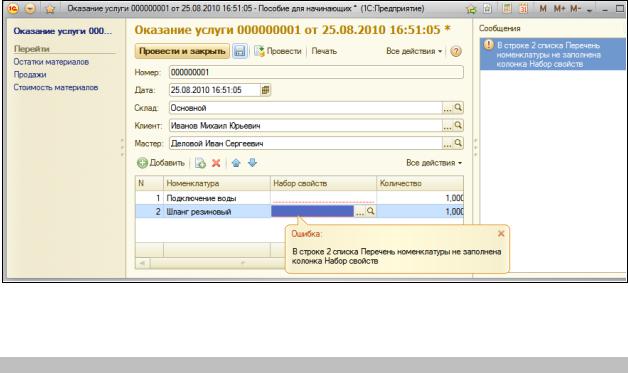Image resolution: width=628 pixels, height=373 pixels.
Task: Move row up with the blue up arrow
Action: point(236,163)
